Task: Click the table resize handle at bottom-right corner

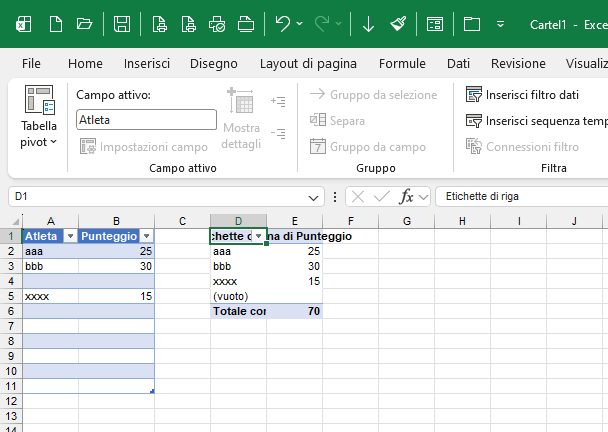Action: tap(152, 391)
